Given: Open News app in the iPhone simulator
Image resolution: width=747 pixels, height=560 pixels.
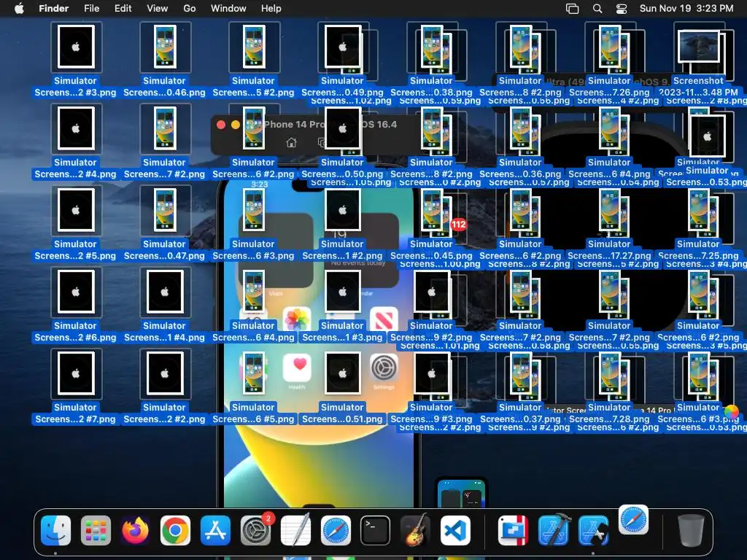Looking at the screenshot, I should pyautogui.click(x=384, y=319).
